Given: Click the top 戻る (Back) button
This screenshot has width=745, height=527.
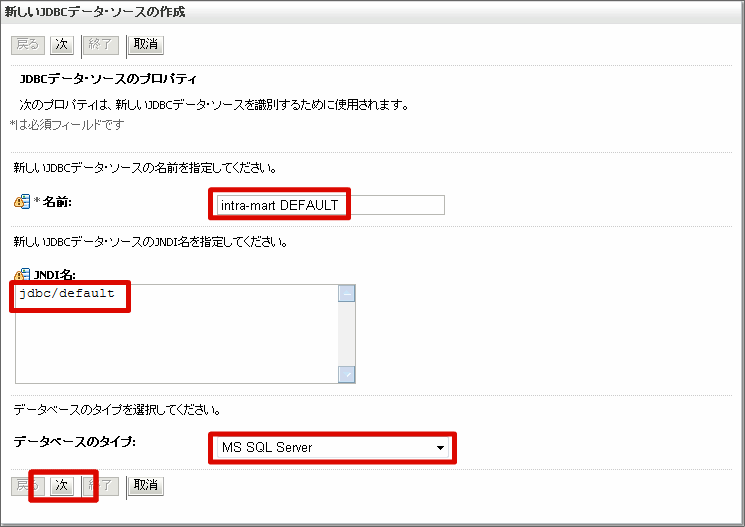Looking at the screenshot, I should click(28, 45).
